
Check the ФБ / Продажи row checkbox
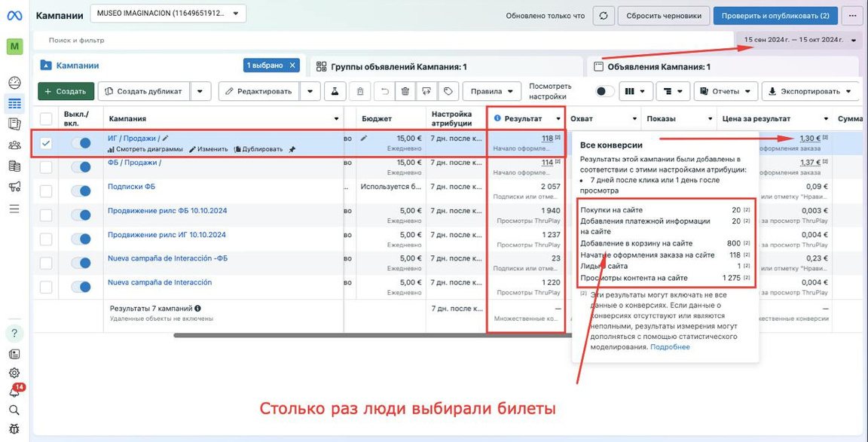(x=46, y=167)
